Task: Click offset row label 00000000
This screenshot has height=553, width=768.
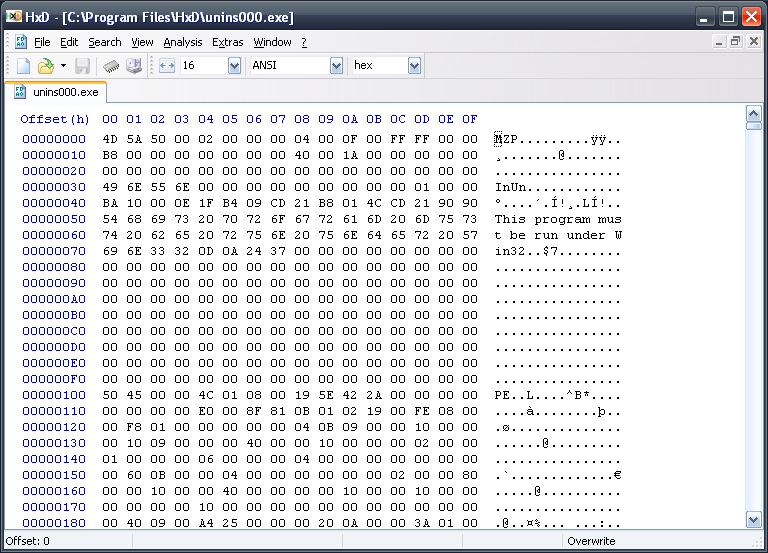Action: click(x=54, y=139)
